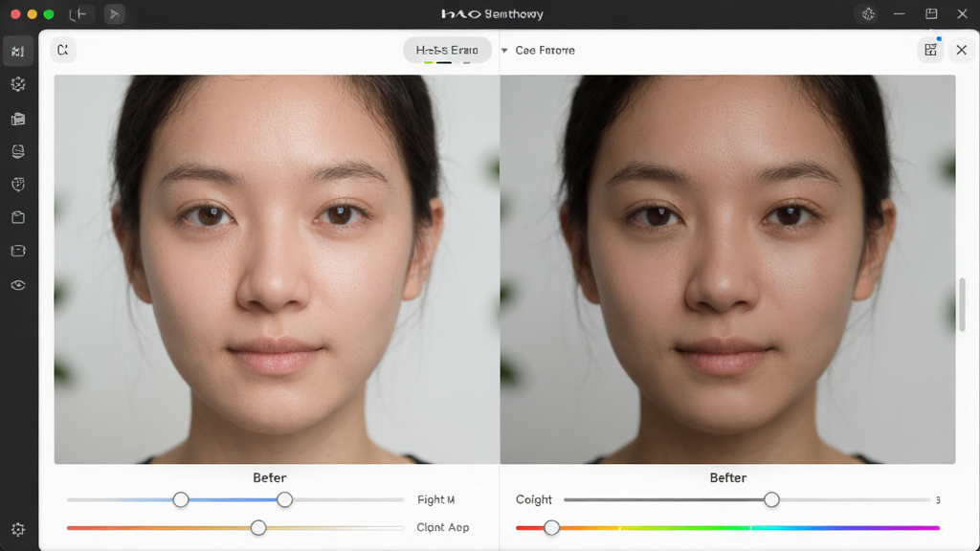Select the stacked disk sidebar icon
980x551 pixels.
[18, 151]
